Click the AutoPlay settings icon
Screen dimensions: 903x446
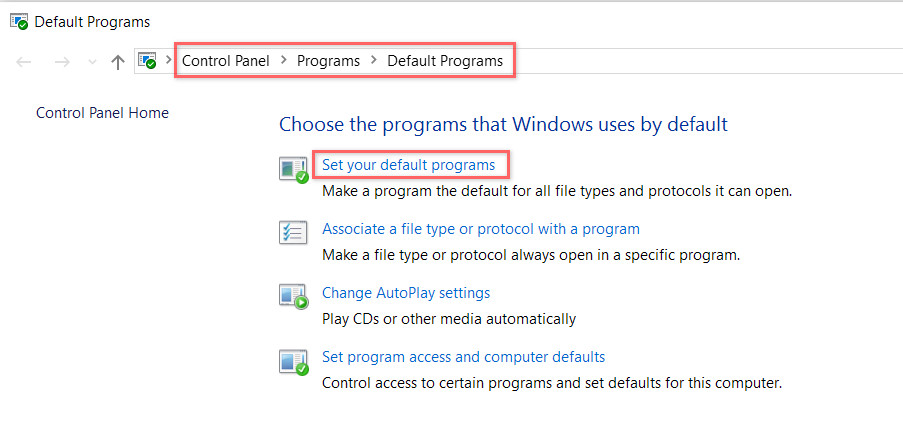[293, 296]
